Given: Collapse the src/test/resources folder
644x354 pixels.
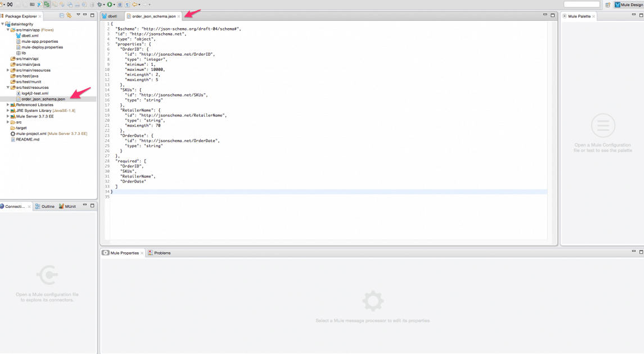Looking at the screenshot, I should (x=8, y=87).
